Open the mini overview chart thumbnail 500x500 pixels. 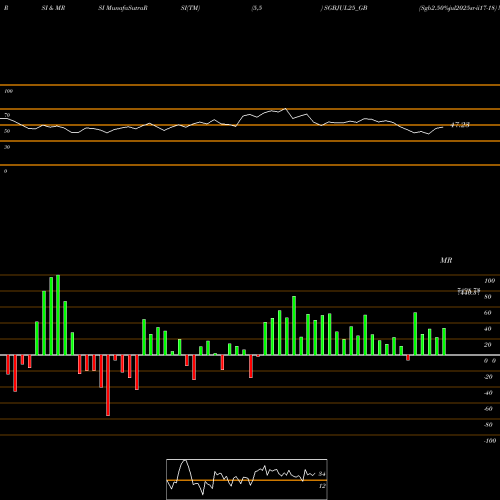(x=247, y=479)
